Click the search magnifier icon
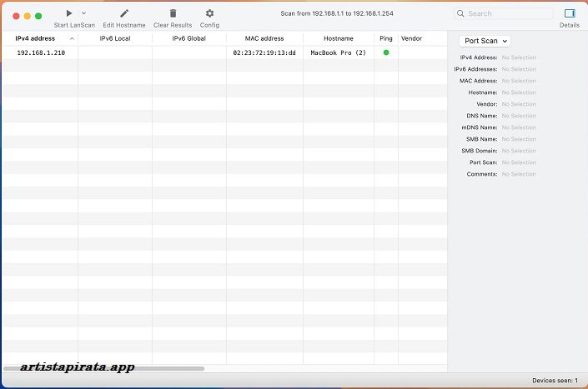 [x=461, y=14]
